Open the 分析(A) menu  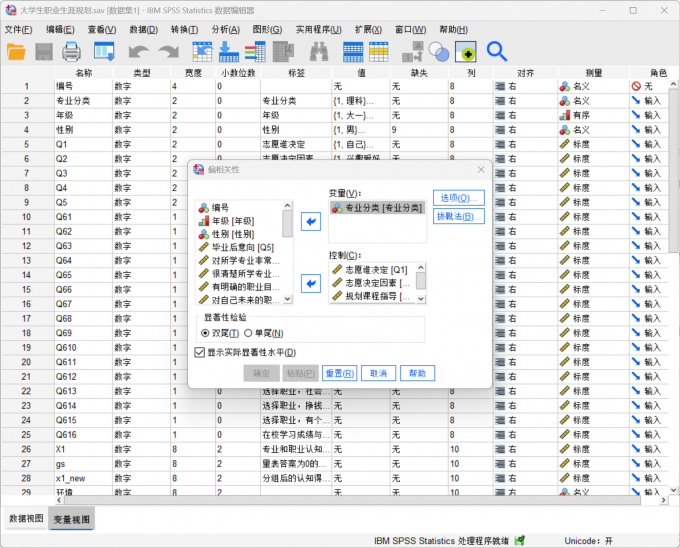pos(226,29)
